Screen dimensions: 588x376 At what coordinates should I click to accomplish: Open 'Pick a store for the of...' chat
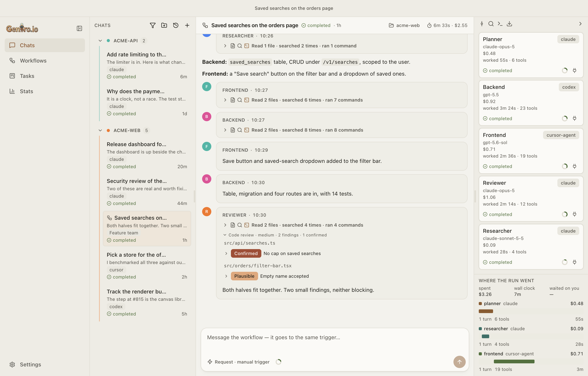147,266
